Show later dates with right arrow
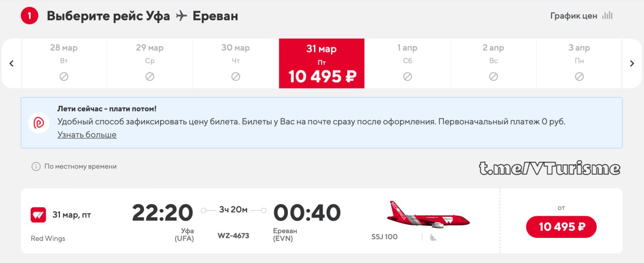The image size is (644, 263). click(632, 63)
